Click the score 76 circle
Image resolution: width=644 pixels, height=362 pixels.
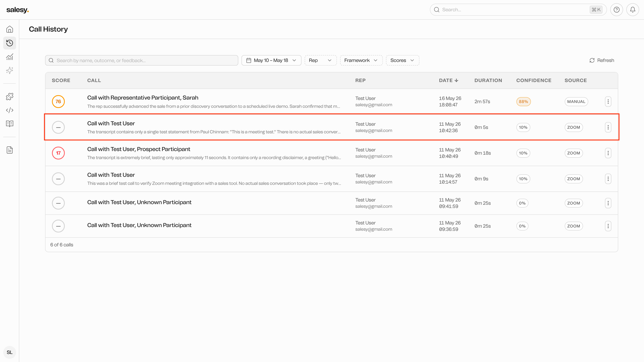click(58, 102)
